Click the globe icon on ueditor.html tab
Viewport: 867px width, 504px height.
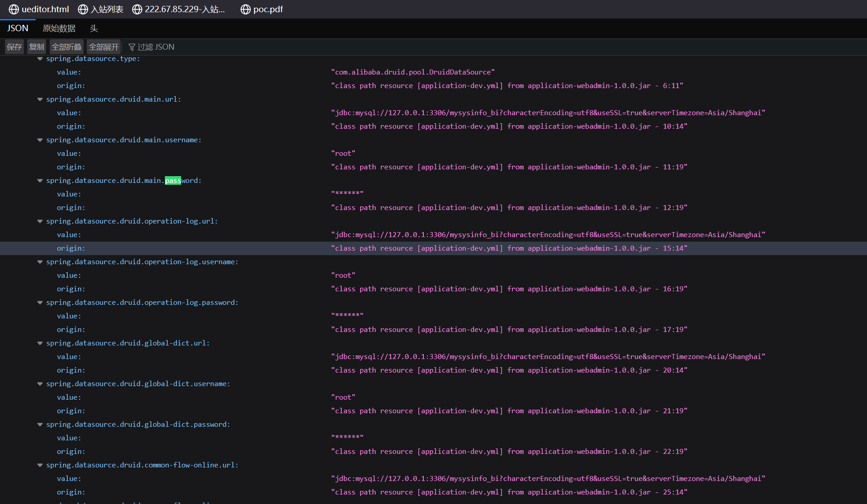(x=14, y=9)
